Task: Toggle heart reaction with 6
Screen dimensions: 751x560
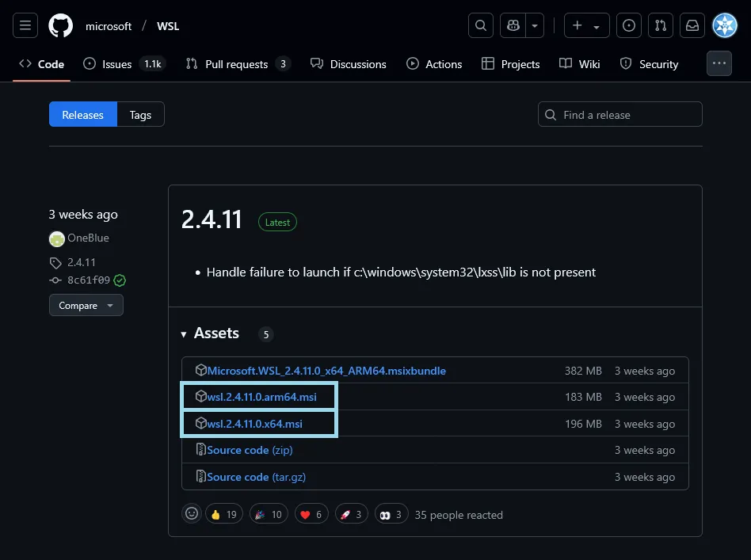Action: coord(311,515)
